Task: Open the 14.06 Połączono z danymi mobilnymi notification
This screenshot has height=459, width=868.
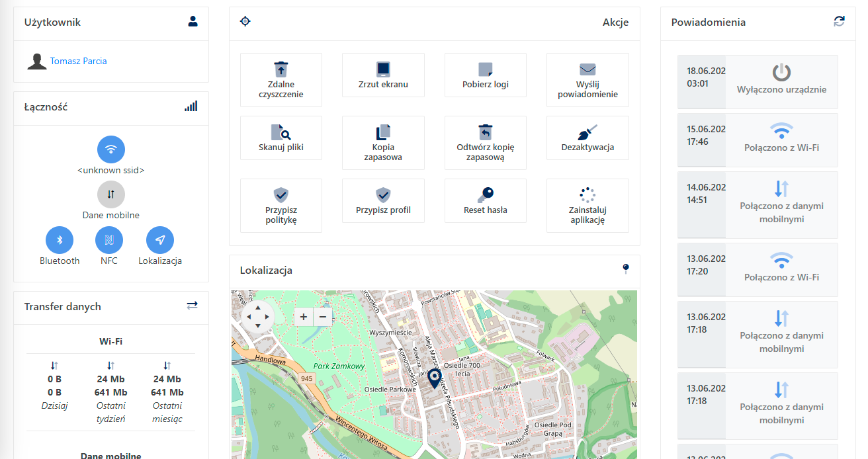Action: (758, 205)
